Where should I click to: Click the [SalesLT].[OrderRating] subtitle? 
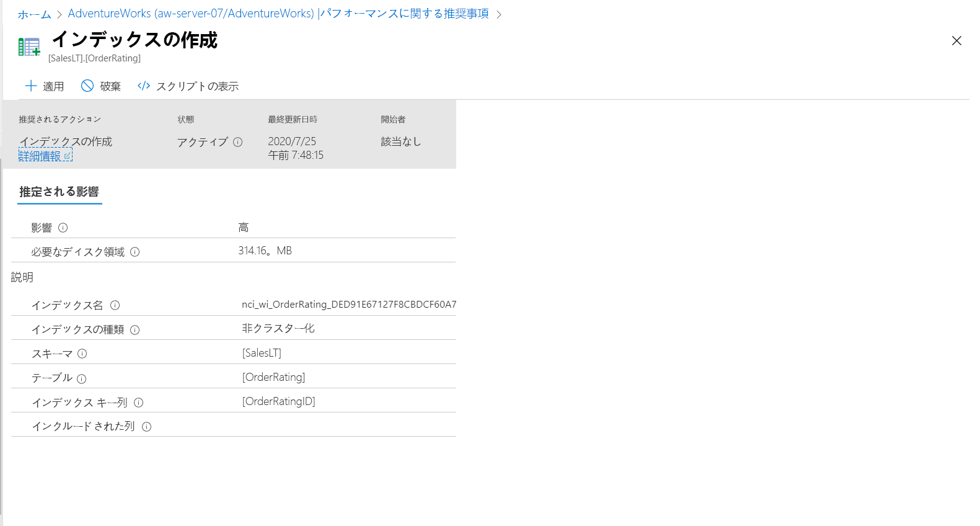pos(95,58)
